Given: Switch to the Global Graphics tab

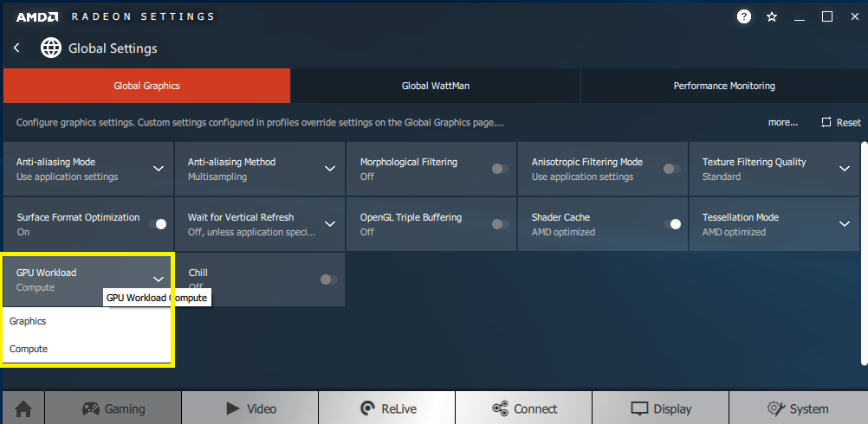Looking at the screenshot, I should [x=146, y=86].
